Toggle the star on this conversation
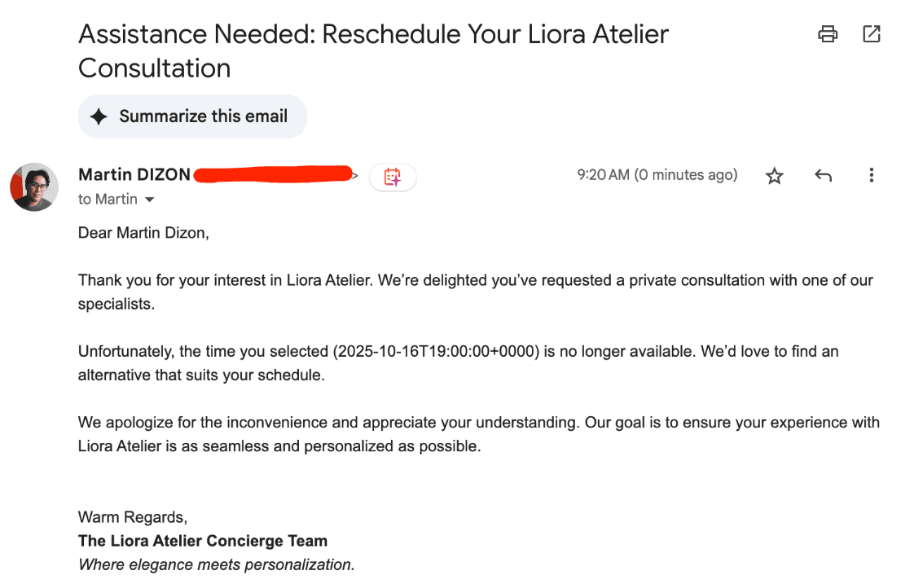This screenshot has height=588, width=901. (774, 175)
